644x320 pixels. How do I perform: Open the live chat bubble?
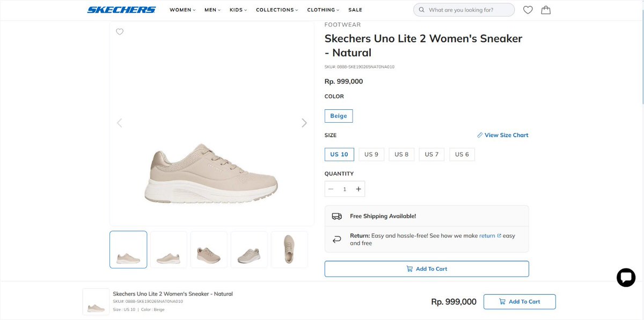point(626,277)
